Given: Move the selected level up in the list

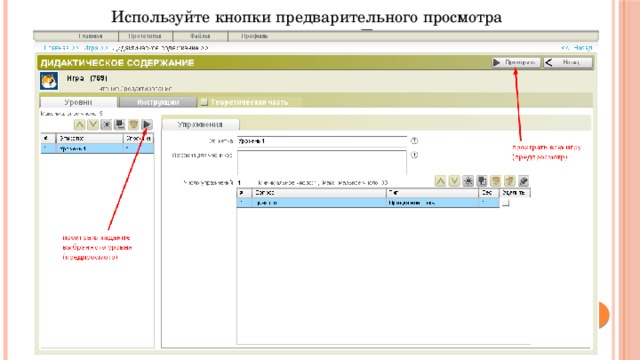Looking at the screenshot, I should (x=80, y=124).
